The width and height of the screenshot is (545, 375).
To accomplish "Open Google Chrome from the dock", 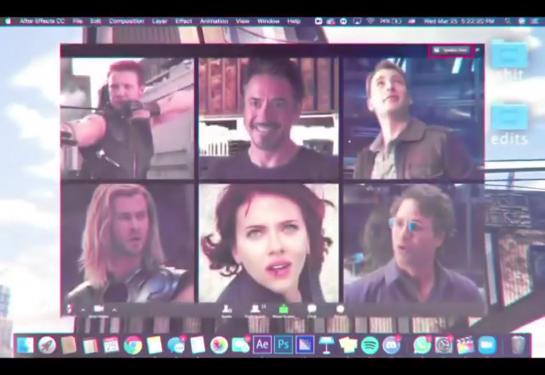I will (x=133, y=345).
